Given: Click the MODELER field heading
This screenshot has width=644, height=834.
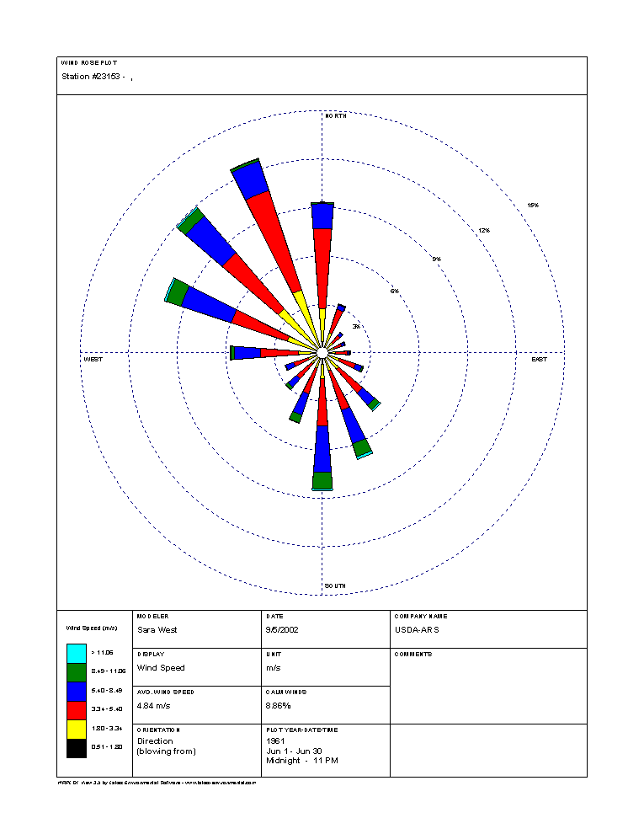Looking at the screenshot, I should (153, 617).
